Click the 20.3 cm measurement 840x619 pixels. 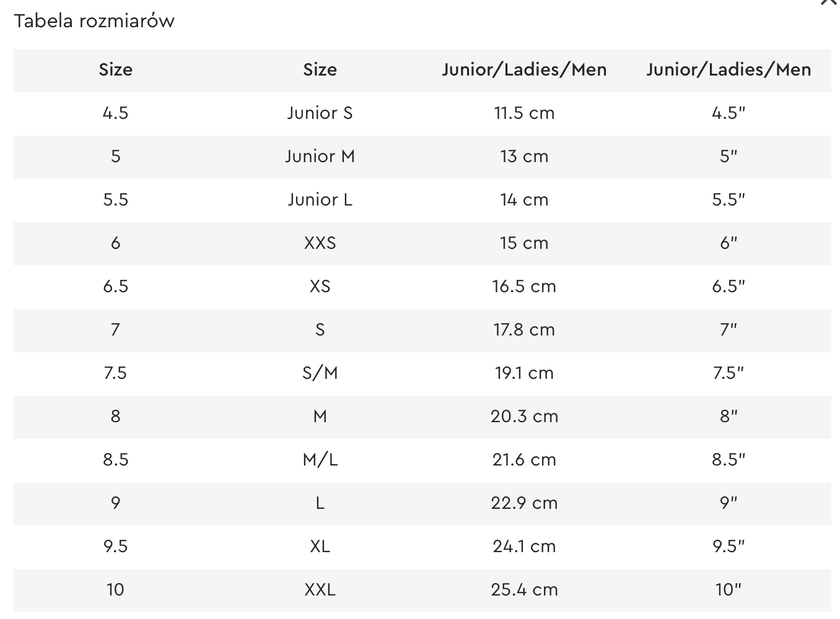(x=524, y=417)
